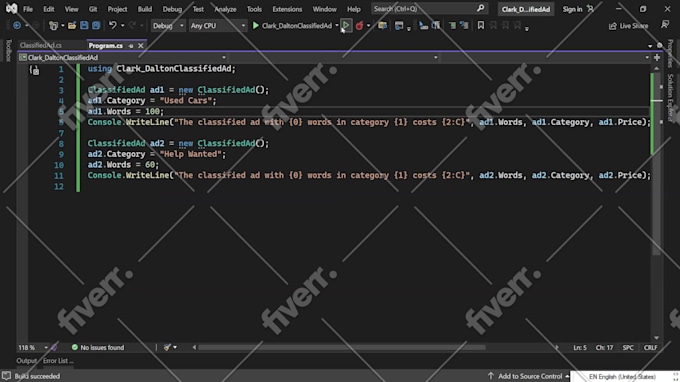This screenshot has height=382, width=680.
Task: Click the No issues found indicator
Action: pyautogui.click(x=98, y=347)
